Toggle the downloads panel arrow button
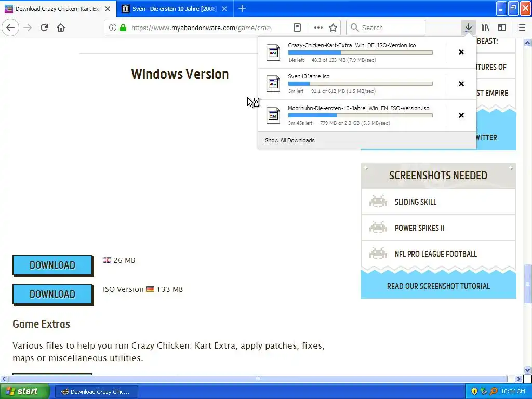Viewport: 532px width, 399px height. click(469, 28)
